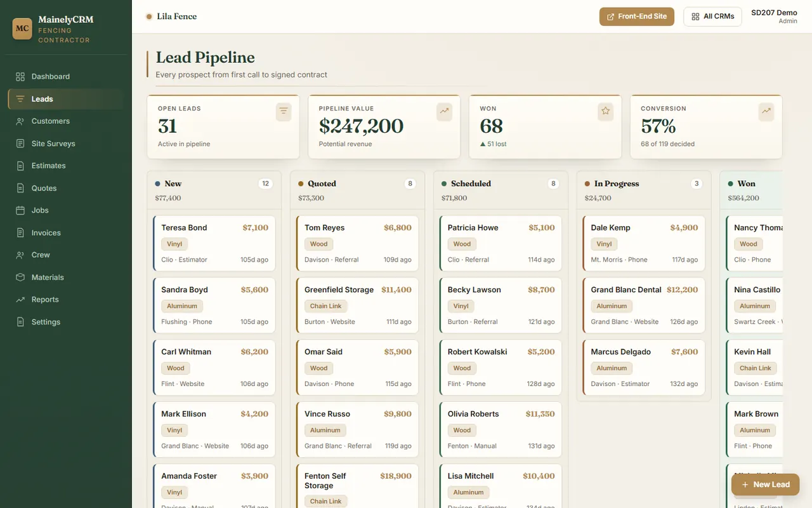Open the Greenfield Storage lead card
The image size is (812, 508).
click(x=358, y=305)
